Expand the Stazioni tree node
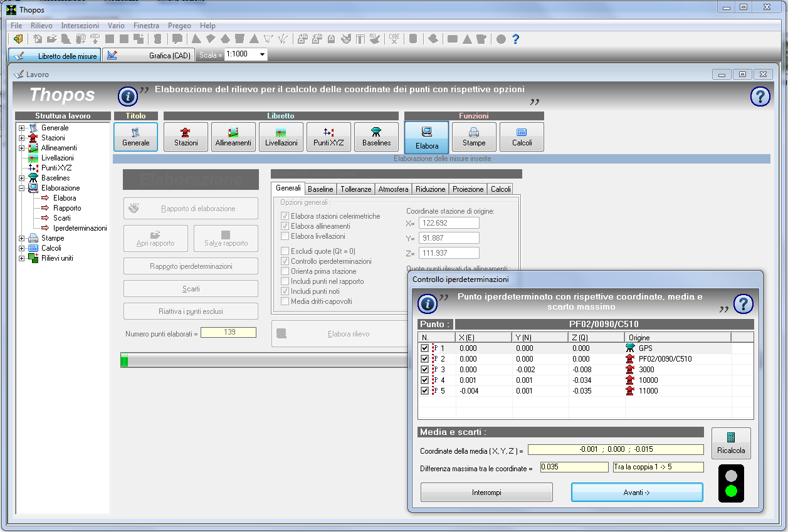 21,138
